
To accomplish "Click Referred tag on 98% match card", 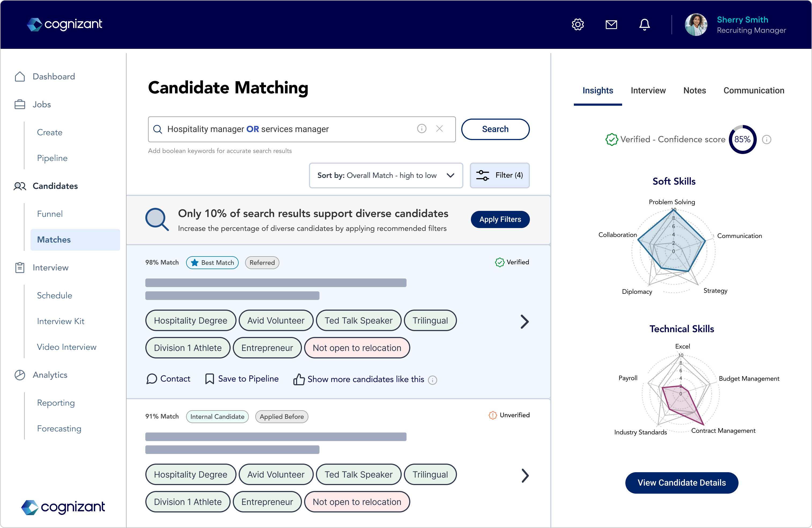I will coord(262,262).
